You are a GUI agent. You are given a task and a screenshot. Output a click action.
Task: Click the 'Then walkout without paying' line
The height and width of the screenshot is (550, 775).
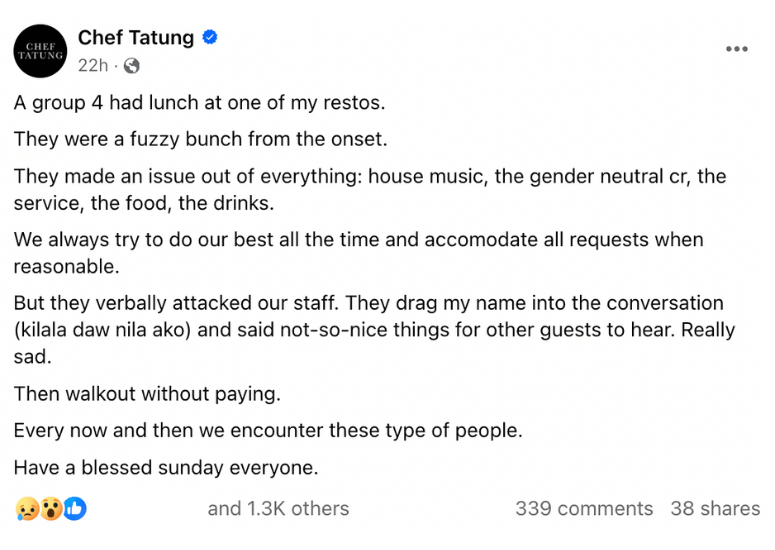tap(147, 394)
